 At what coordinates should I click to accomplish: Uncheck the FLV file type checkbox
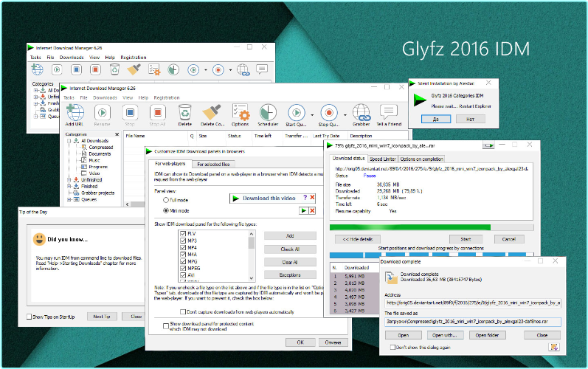coord(182,234)
